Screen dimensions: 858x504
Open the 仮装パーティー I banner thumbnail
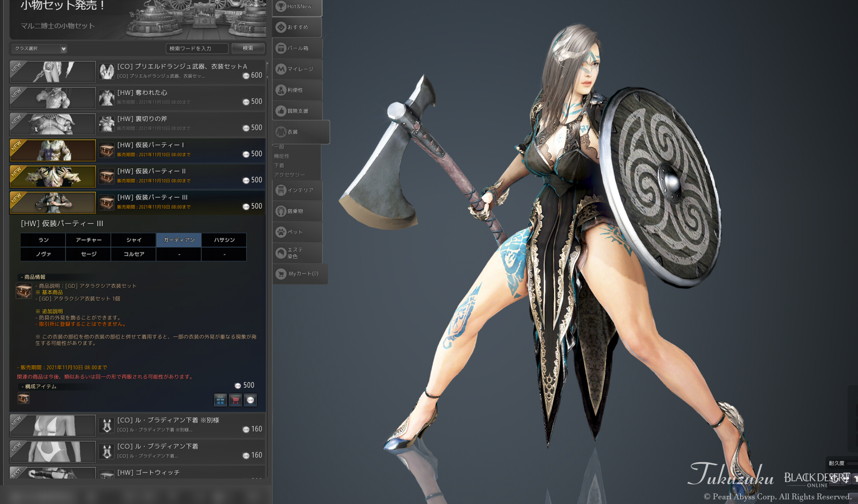[x=53, y=150]
